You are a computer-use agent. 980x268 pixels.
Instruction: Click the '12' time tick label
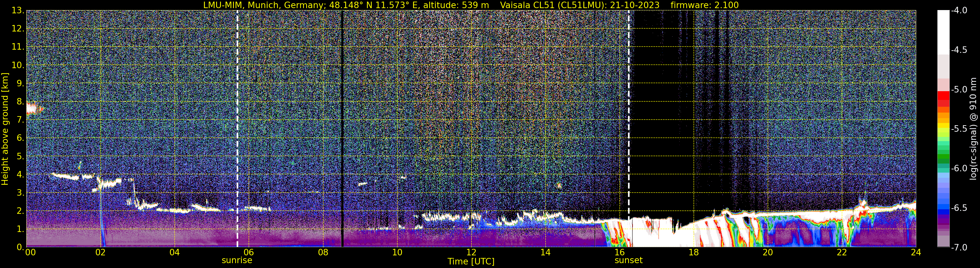click(471, 252)
